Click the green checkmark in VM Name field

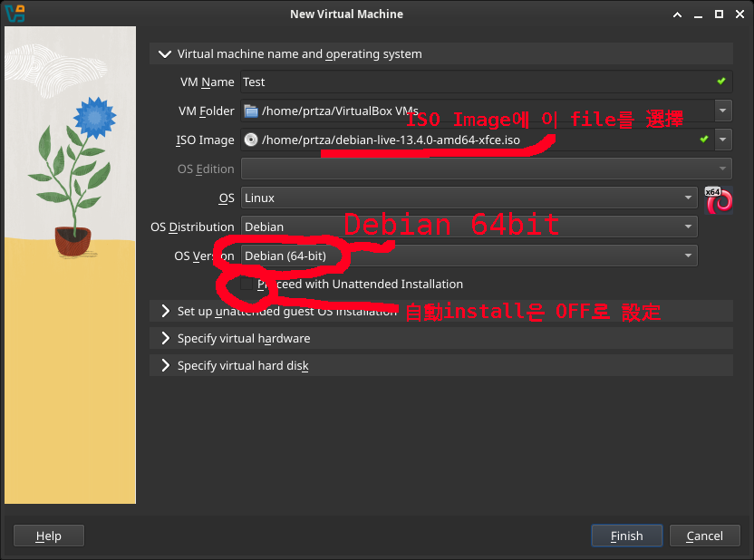point(720,82)
